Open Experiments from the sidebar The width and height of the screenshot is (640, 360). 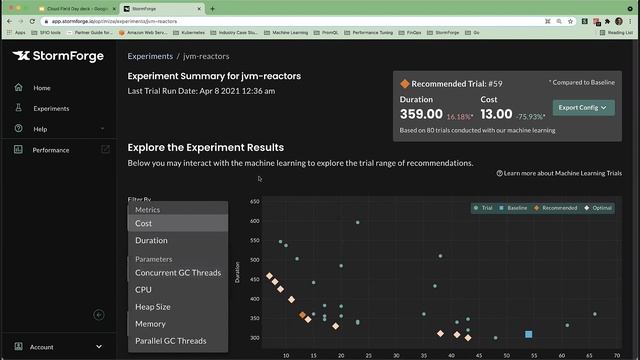pyautogui.click(x=51, y=109)
